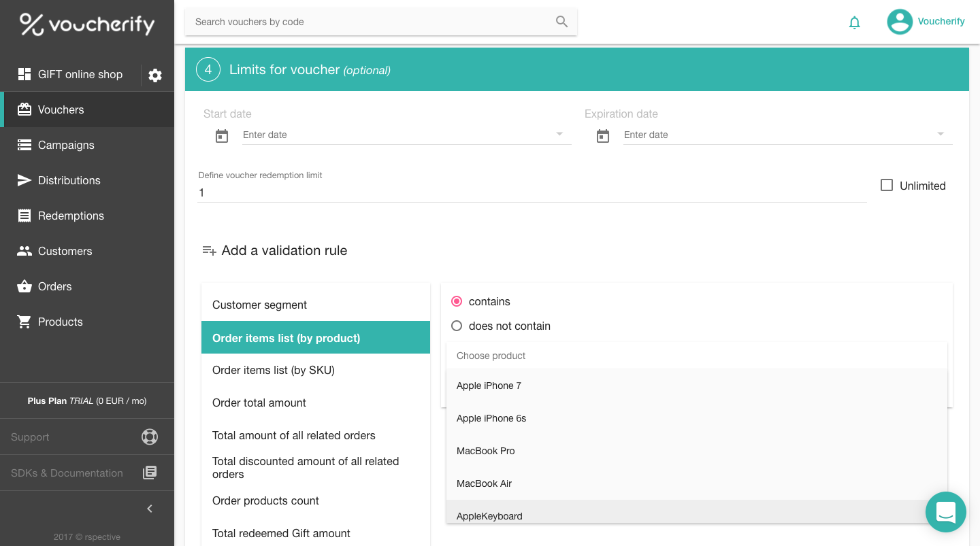Image resolution: width=980 pixels, height=546 pixels.
Task: Open SDKs & Documentation link
Action: pos(67,473)
